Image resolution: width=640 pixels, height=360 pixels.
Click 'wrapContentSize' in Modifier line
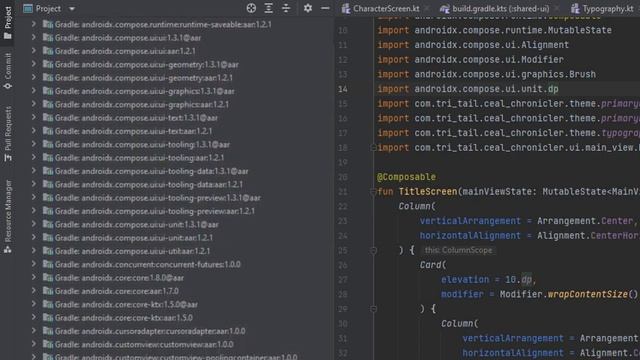587,294
